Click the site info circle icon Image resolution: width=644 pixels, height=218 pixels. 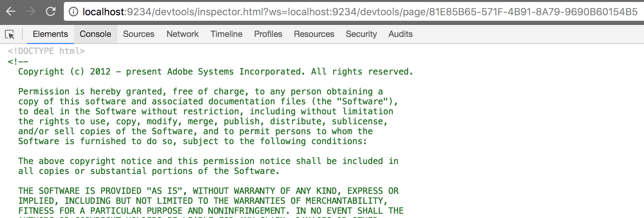pos(73,12)
